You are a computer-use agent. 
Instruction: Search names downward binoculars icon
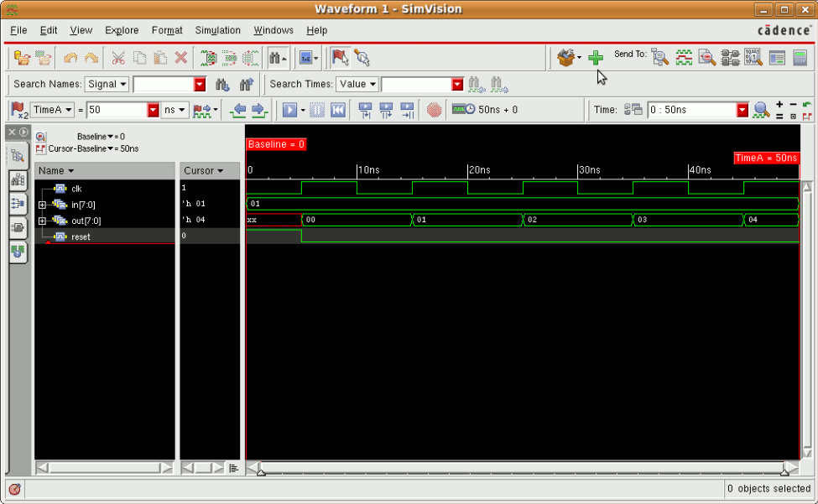pyautogui.click(x=222, y=84)
